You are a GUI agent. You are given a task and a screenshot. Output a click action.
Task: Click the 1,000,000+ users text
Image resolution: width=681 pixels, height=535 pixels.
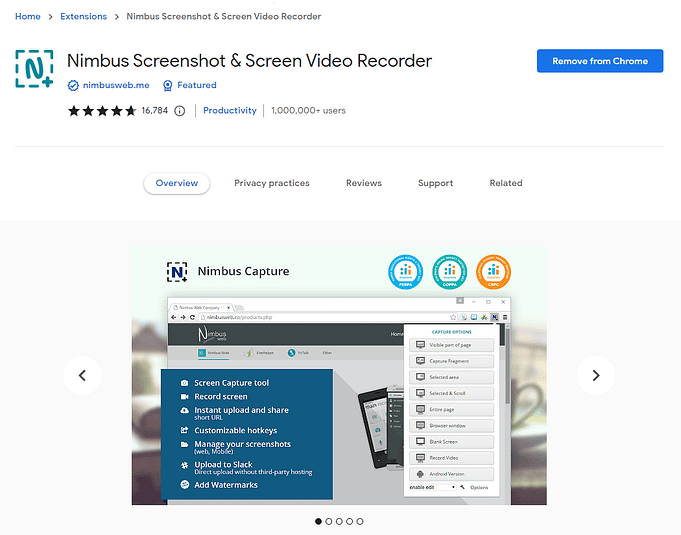pyautogui.click(x=308, y=111)
